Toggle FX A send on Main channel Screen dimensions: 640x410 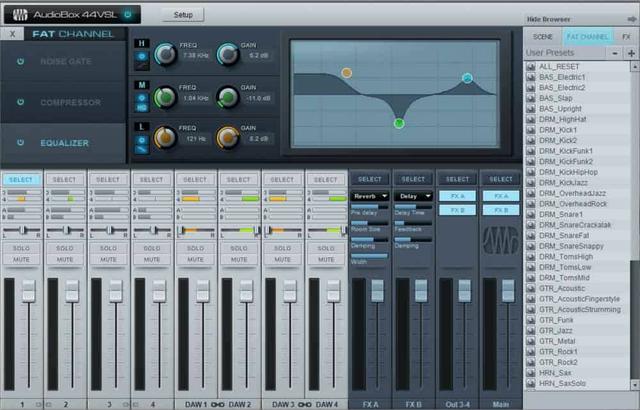point(500,196)
